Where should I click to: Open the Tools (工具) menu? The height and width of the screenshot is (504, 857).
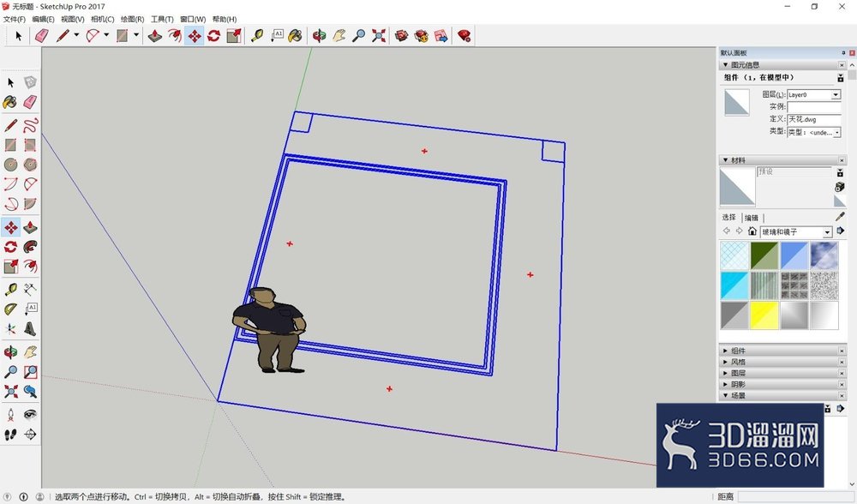click(x=162, y=19)
